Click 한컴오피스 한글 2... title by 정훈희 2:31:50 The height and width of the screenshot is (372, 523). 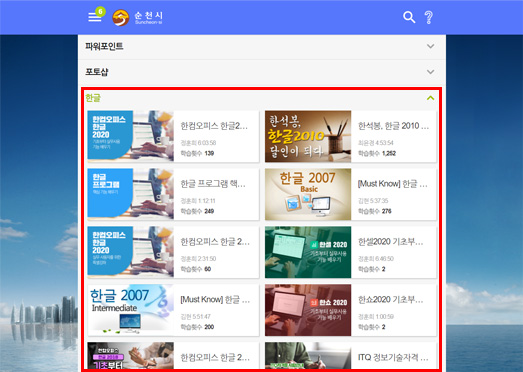[x=215, y=242]
